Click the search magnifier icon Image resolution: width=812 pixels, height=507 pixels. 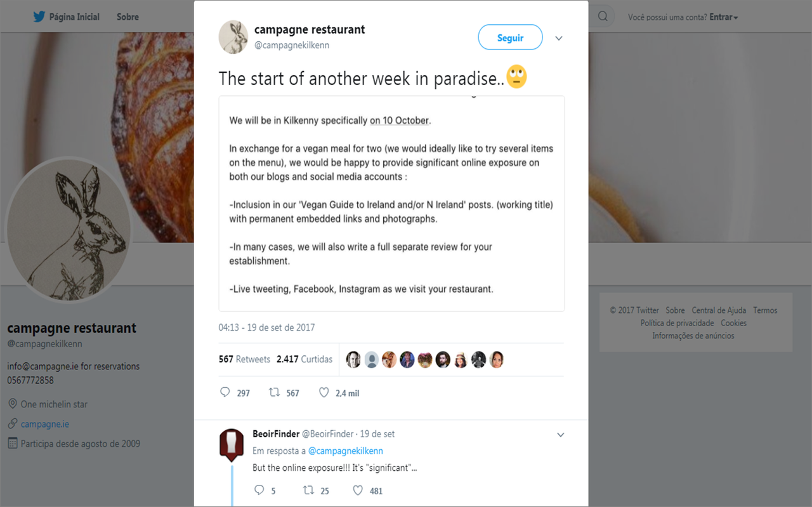(603, 17)
